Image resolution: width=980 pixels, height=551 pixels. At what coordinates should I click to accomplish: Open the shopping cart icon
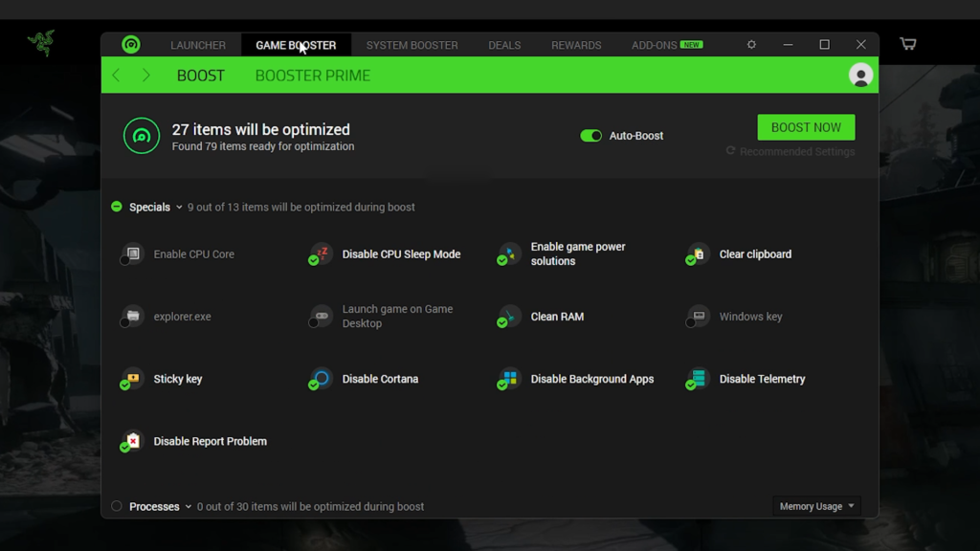tap(908, 44)
